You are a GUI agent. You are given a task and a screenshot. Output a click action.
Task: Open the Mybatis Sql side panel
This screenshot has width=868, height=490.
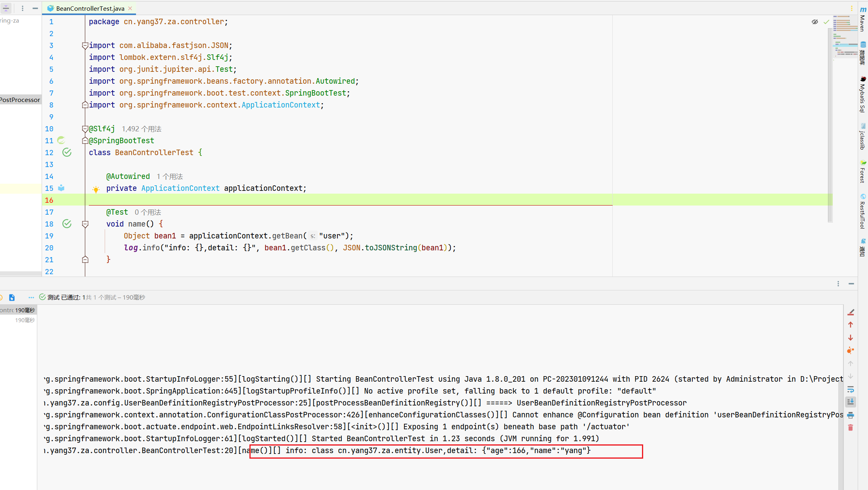pos(863,94)
